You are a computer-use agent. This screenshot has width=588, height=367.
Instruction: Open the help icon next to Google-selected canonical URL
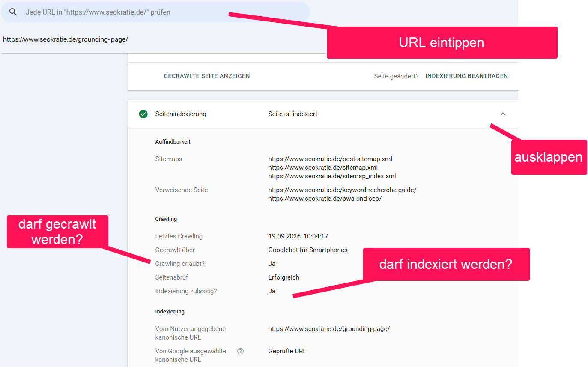[240, 351]
